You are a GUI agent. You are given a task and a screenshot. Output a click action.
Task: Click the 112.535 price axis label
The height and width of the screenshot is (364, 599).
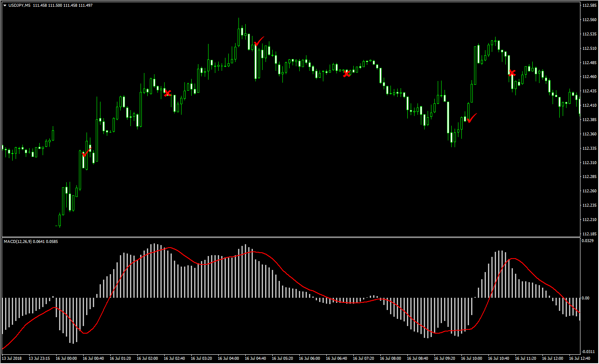pyautogui.click(x=589, y=34)
